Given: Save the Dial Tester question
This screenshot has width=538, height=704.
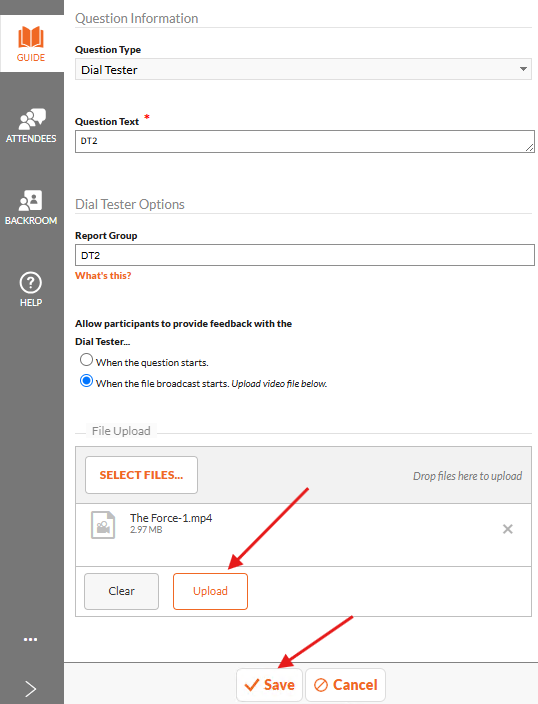Looking at the screenshot, I should 269,685.
